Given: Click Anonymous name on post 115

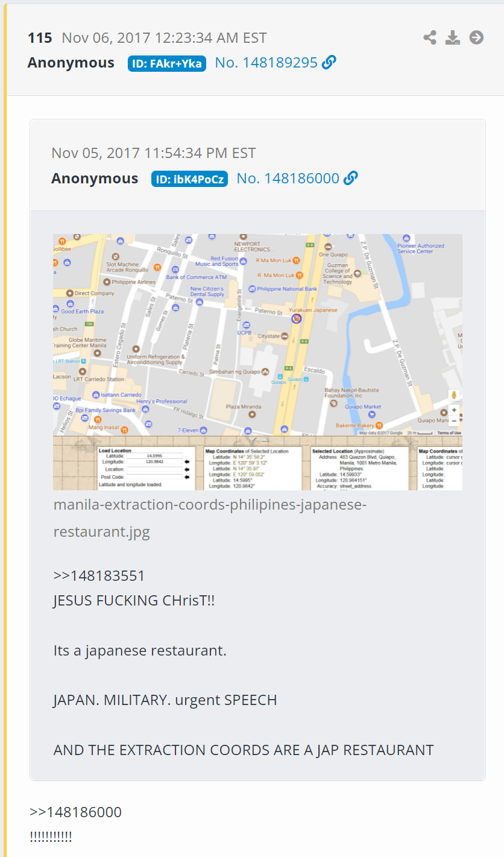Looking at the screenshot, I should pyautogui.click(x=71, y=63).
